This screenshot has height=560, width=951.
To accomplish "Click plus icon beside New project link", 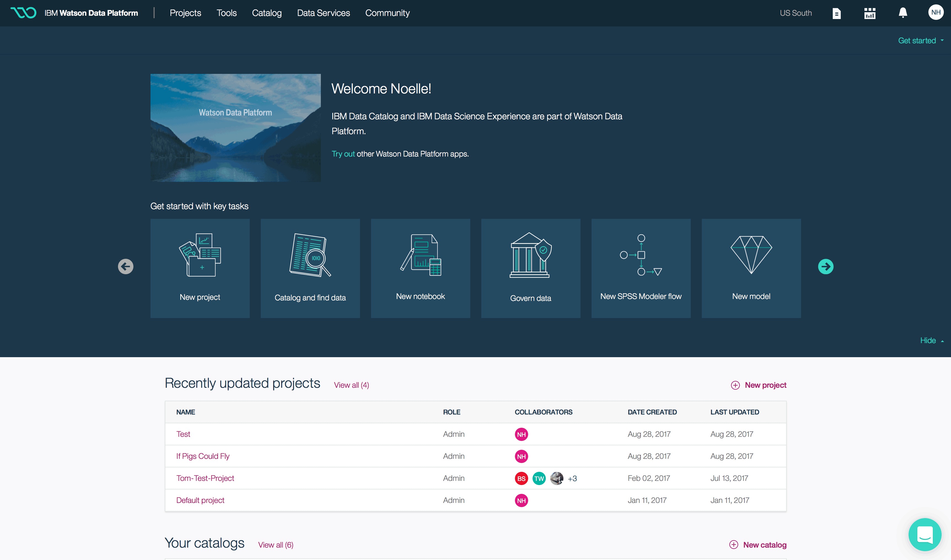I will 735,385.
